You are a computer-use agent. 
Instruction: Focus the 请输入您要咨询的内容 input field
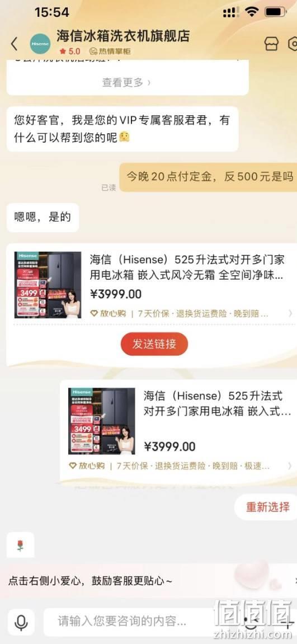pos(131,621)
